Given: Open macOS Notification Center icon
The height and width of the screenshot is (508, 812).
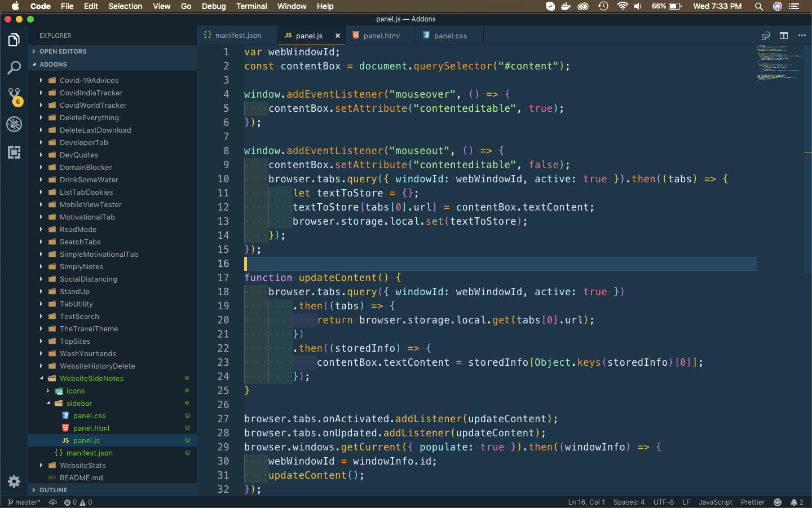Looking at the screenshot, I should click(795, 6).
